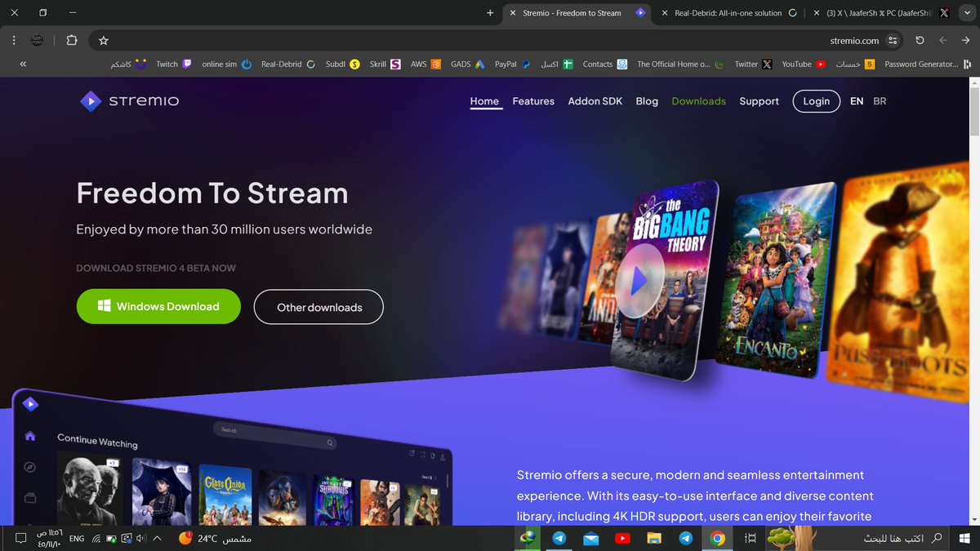Click home icon in app preview sidebar
980x551 pixels.
[30, 436]
